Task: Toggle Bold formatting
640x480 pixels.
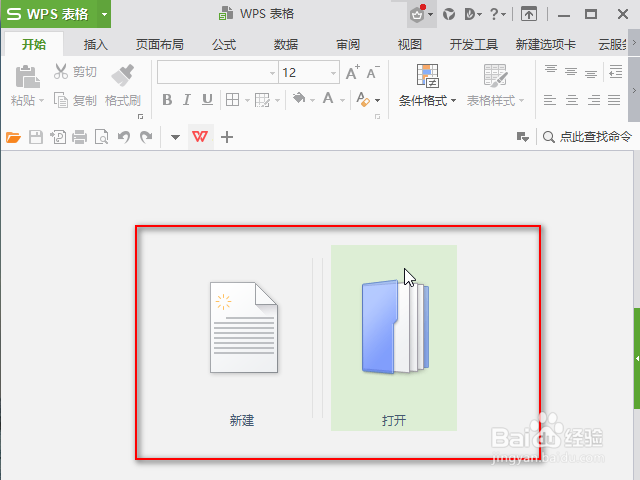Action: tap(167, 100)
